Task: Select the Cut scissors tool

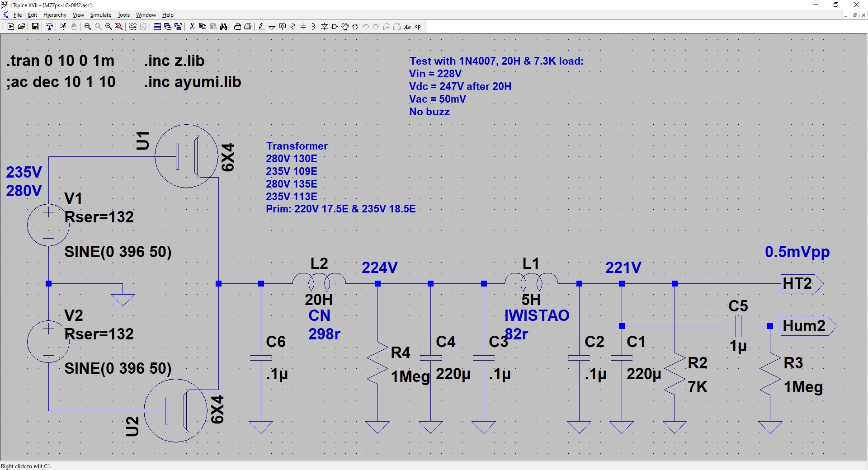Action: point(192,27)
